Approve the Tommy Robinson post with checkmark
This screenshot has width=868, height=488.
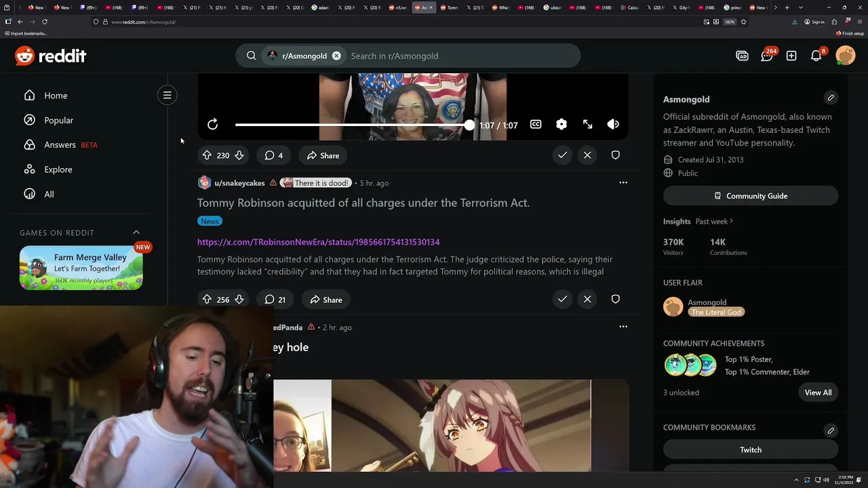pyautogui.click(x=562, y=299)
